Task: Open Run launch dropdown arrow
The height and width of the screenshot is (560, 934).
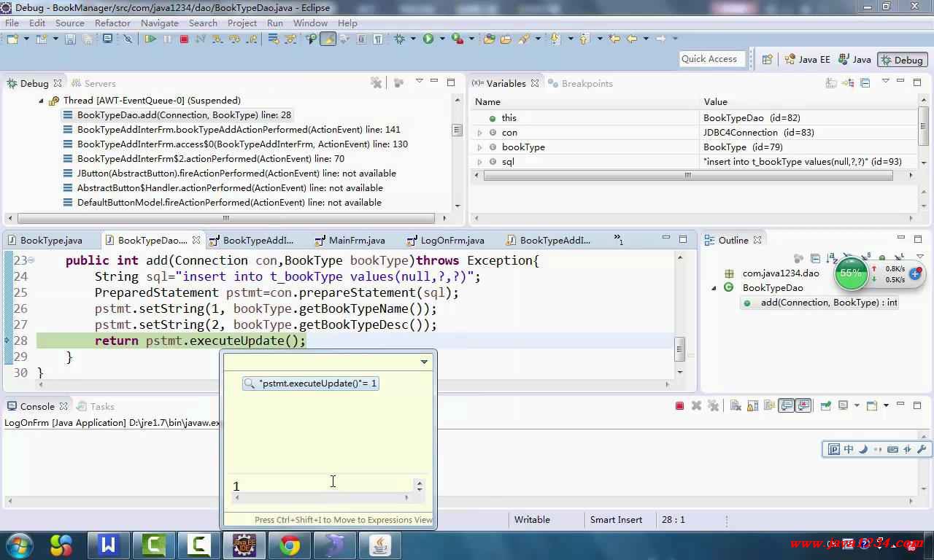Action: click(x=442, y=39)
